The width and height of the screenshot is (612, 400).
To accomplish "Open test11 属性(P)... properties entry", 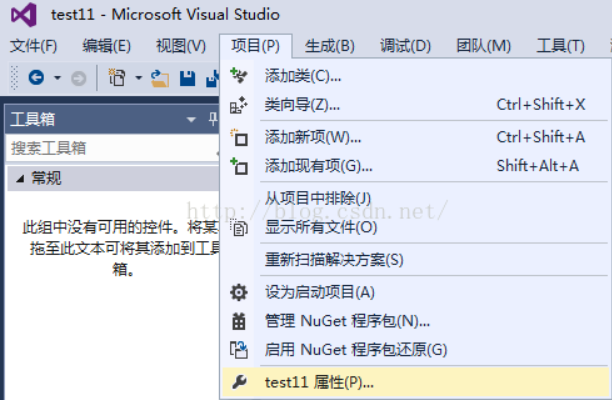I will (415, 382).
